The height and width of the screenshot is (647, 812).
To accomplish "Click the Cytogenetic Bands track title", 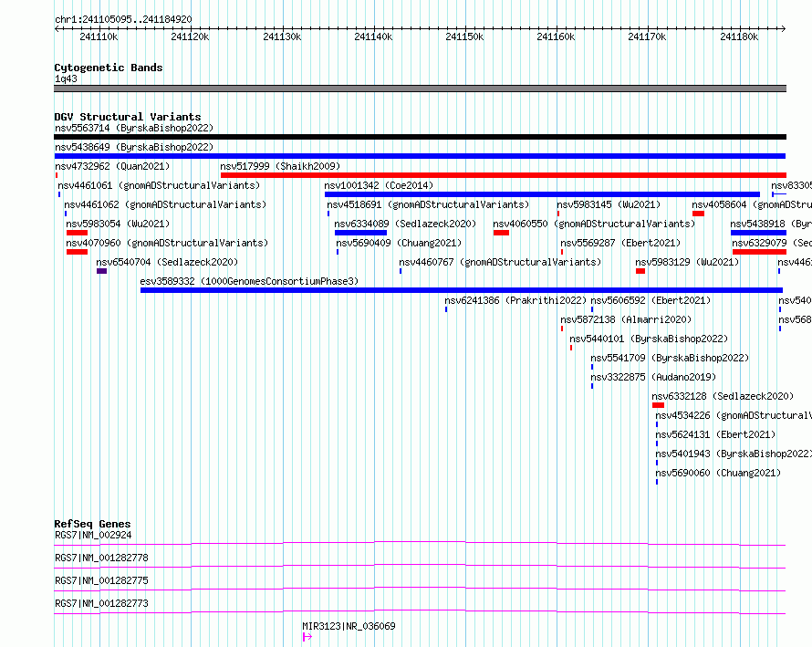I will [x=109, y=68].
